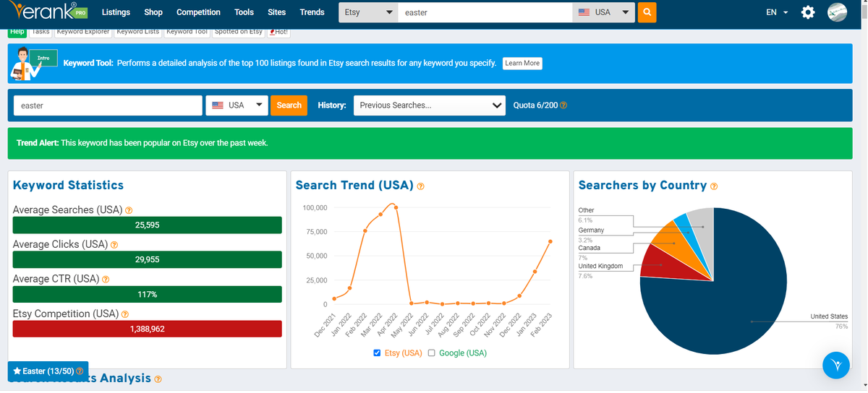Open the settings gear icon
The height and width of the screenshot is (393, 868).
click(x=808, y=13)
